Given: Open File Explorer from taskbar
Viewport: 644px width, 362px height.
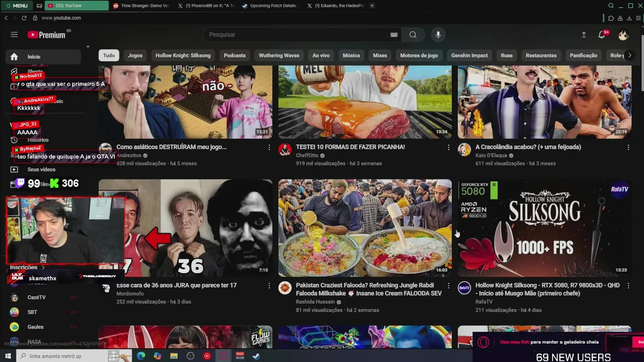Looking at the screenshot, I should (174, 356).
